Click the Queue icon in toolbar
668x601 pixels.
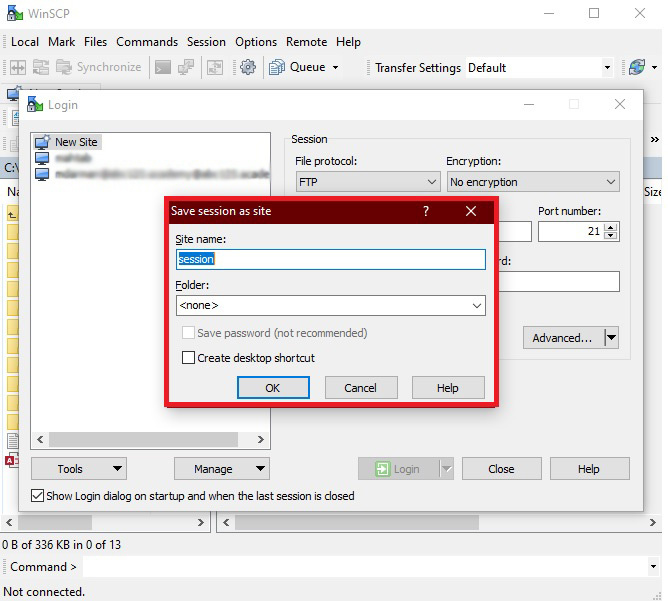277,67
